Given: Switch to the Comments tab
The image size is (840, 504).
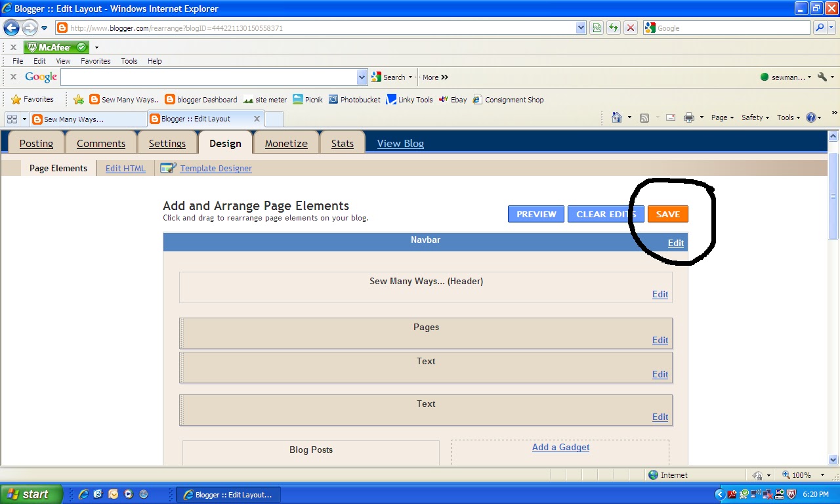Looking at the screenshot, I should [x=100, y=143].
